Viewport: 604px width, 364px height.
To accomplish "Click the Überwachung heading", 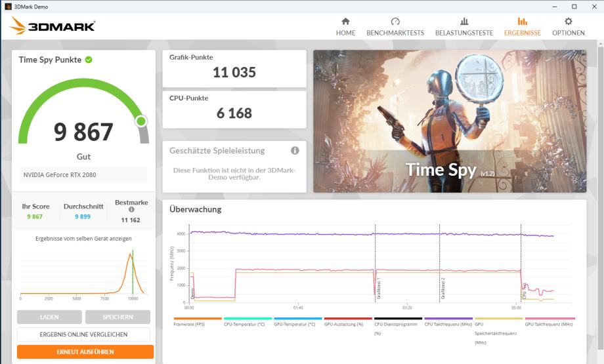I will pos(195,209).
